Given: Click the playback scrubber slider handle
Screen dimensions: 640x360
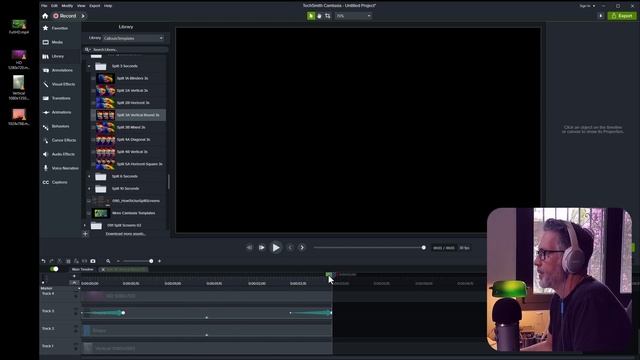Looking at the screenshot, I should (424, 247).
